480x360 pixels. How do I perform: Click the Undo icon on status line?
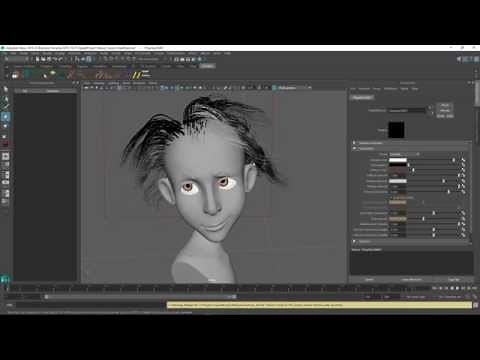pyautogui.click(x=55, y=59)
